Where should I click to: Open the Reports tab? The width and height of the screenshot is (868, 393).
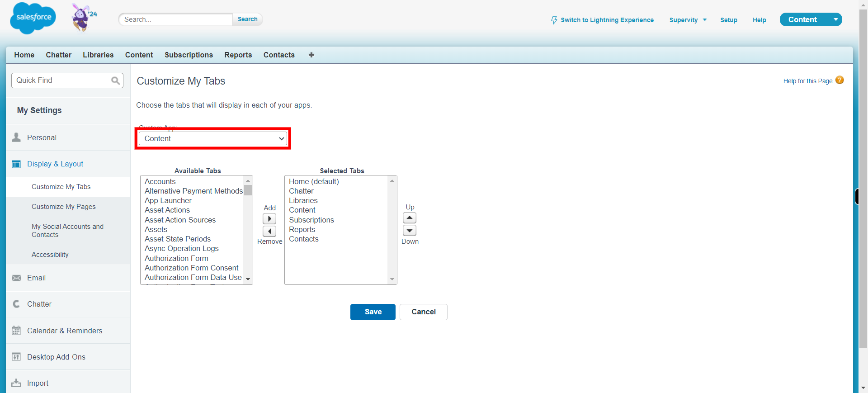coord(238,55)
